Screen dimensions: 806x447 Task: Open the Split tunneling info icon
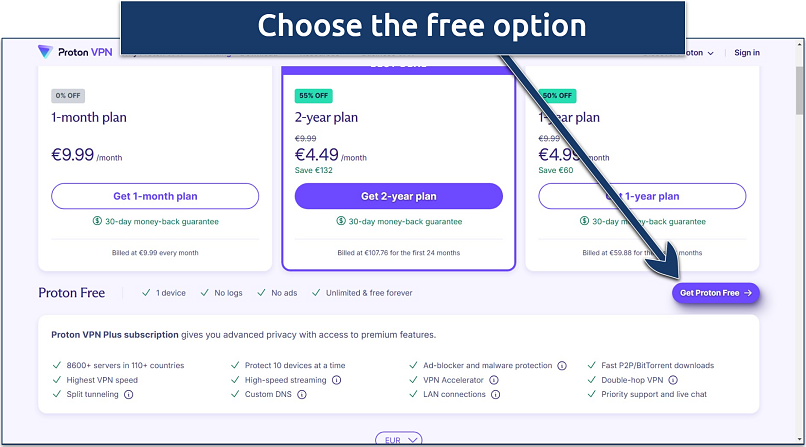click(x=129, y=394)
